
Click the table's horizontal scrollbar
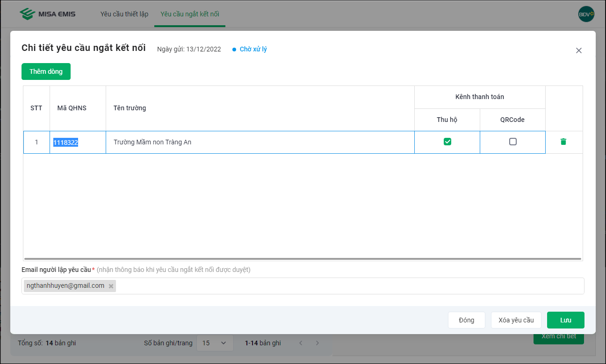(x=303, y=258)
